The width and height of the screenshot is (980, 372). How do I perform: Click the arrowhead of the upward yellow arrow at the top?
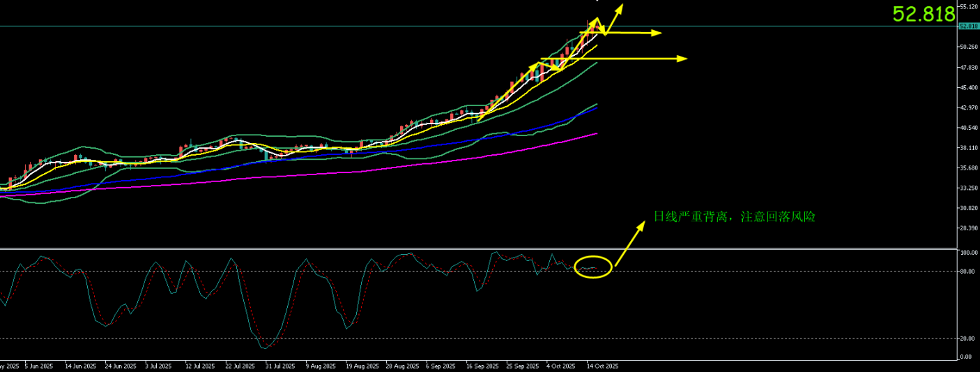(620, 8)
